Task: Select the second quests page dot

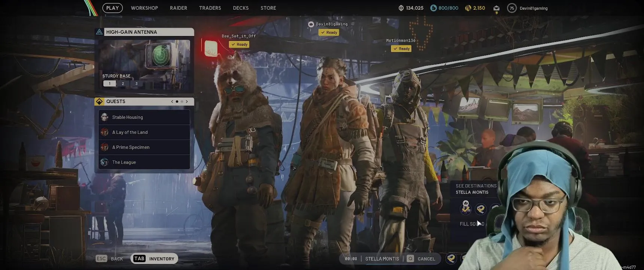Action: coord(182,102)
